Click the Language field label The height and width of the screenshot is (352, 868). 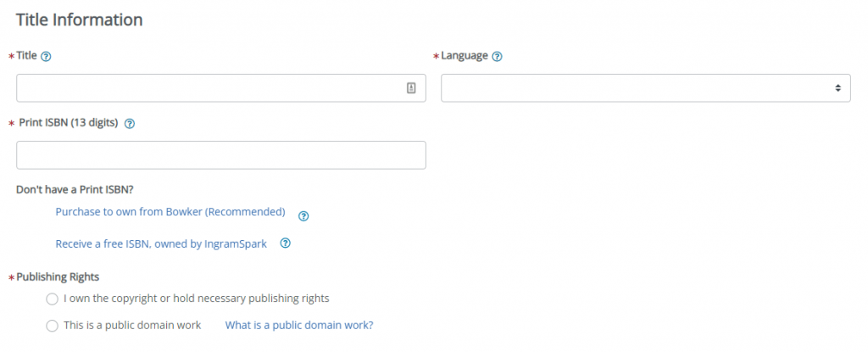coord(465,55)
